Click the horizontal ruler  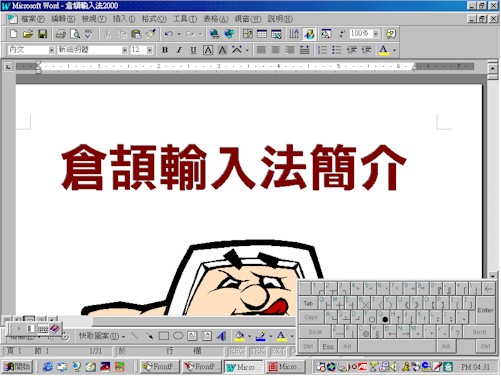click(x=245, y=66)
